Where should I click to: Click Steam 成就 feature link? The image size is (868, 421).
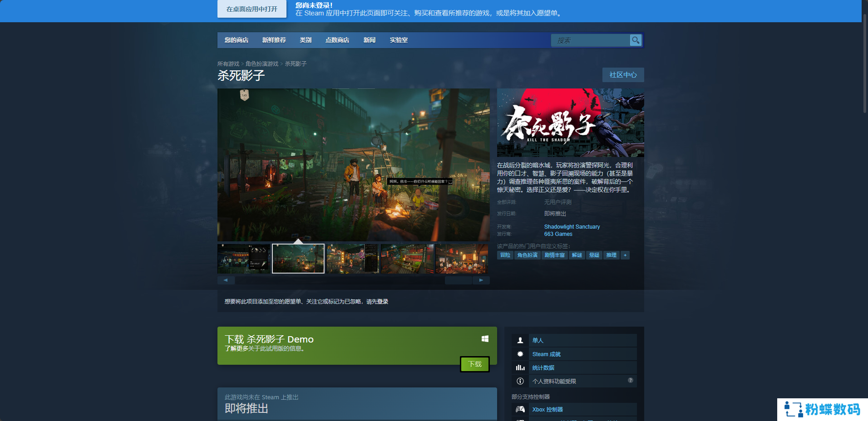pos(547,354)
